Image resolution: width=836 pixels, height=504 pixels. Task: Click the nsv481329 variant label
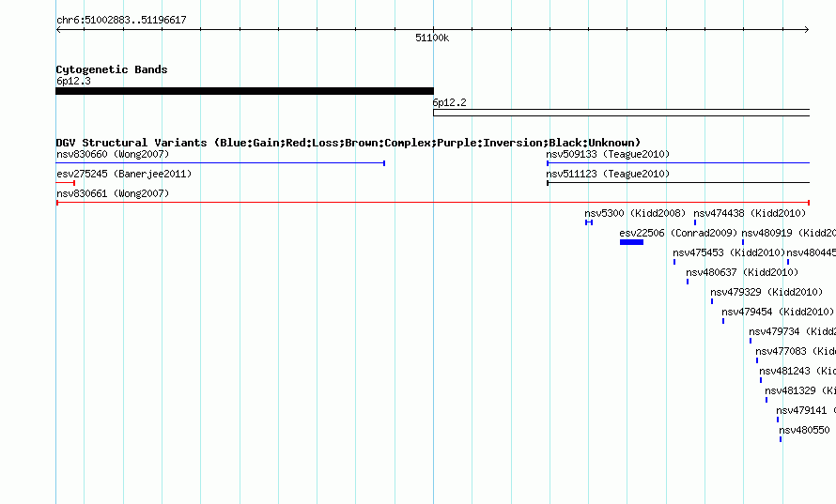click(x=800, y=391)
